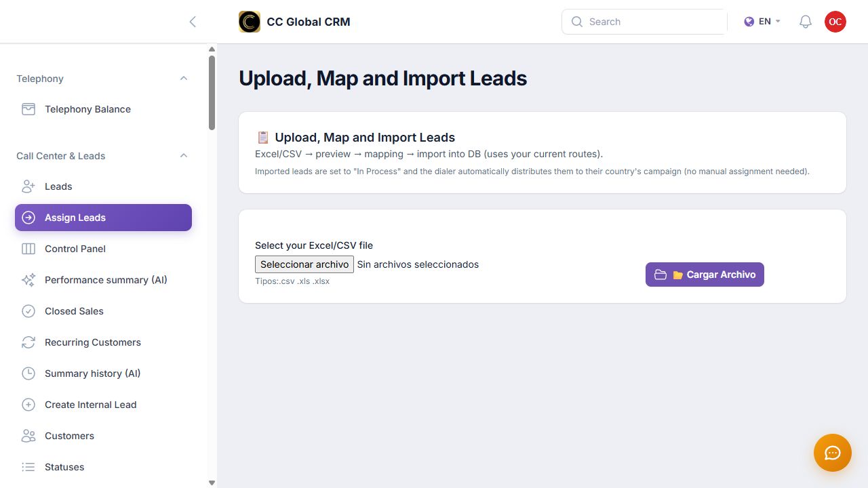Open the orange chat bubble widget
868x488 pixels.
(x=833, y=453)
